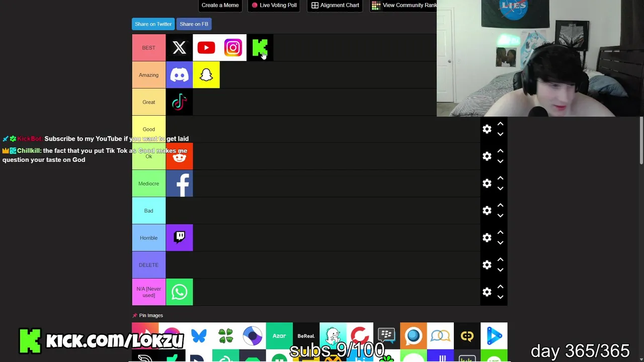Move Ok row up with arrow

[500, 151]
